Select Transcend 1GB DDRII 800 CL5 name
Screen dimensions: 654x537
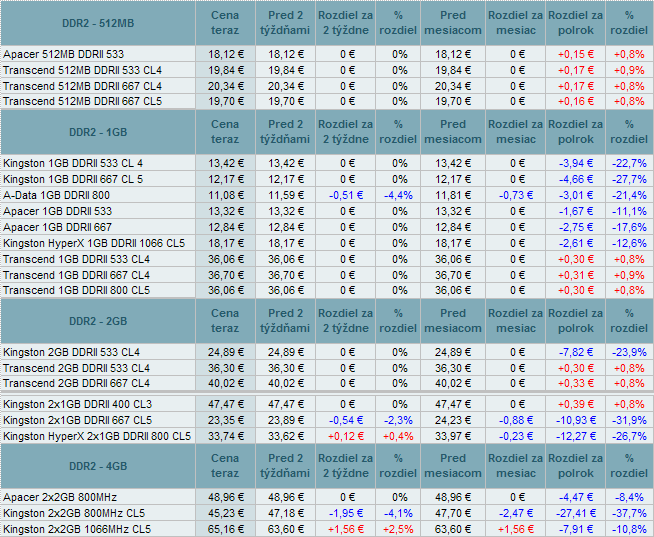76,290
